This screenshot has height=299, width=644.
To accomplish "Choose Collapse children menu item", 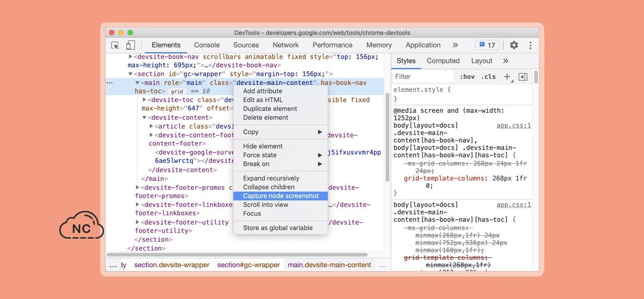I will click(281, 187).
